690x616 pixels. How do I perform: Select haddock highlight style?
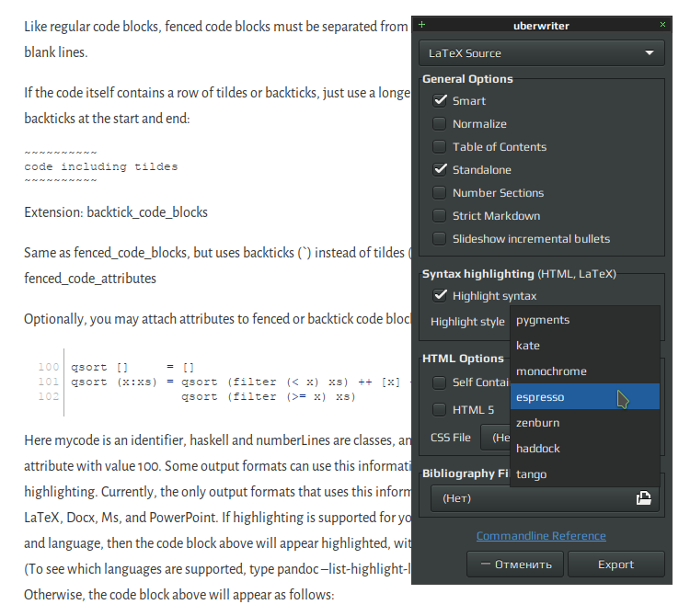(x=585, y=448)
